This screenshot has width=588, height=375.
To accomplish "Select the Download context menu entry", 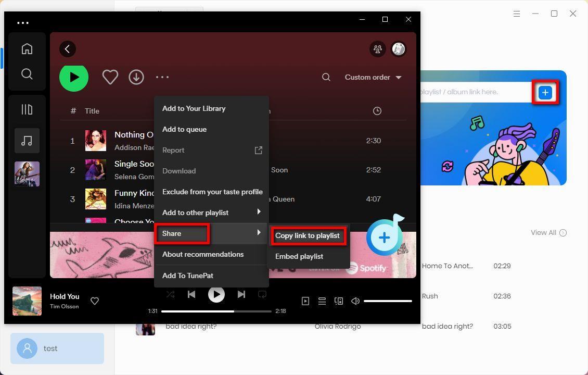I will (x=211, y=171).
